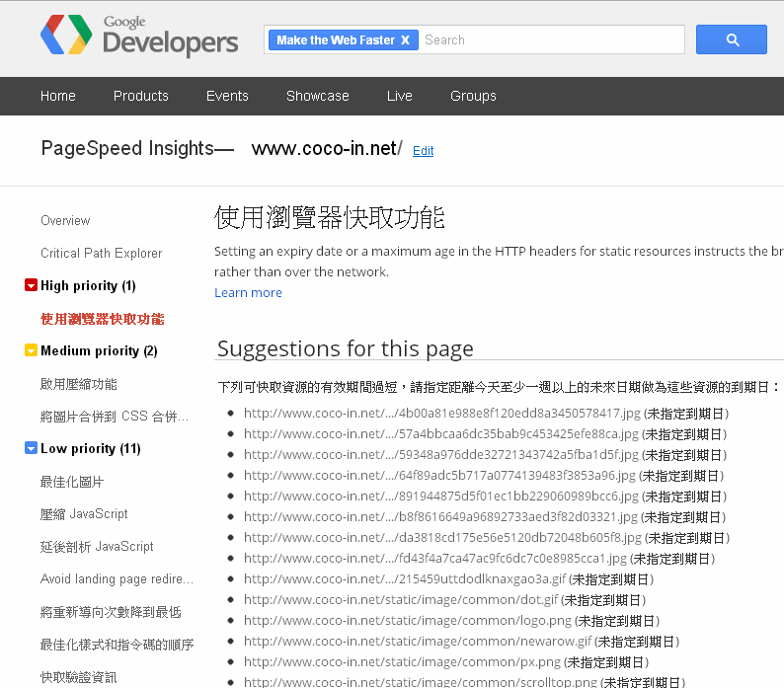Open the 4b00a81e988e8f120edd8a3450578417.jpg link
The image size is (784, 688).
(442, 414)
